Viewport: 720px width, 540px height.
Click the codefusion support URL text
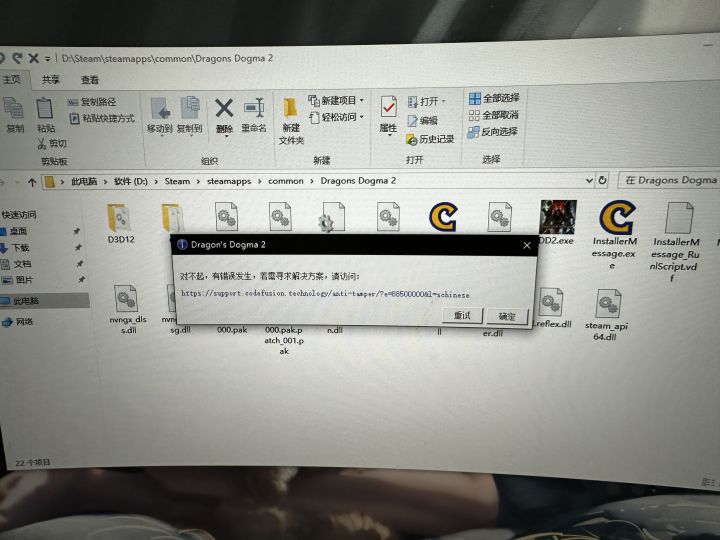pos(325,294)
